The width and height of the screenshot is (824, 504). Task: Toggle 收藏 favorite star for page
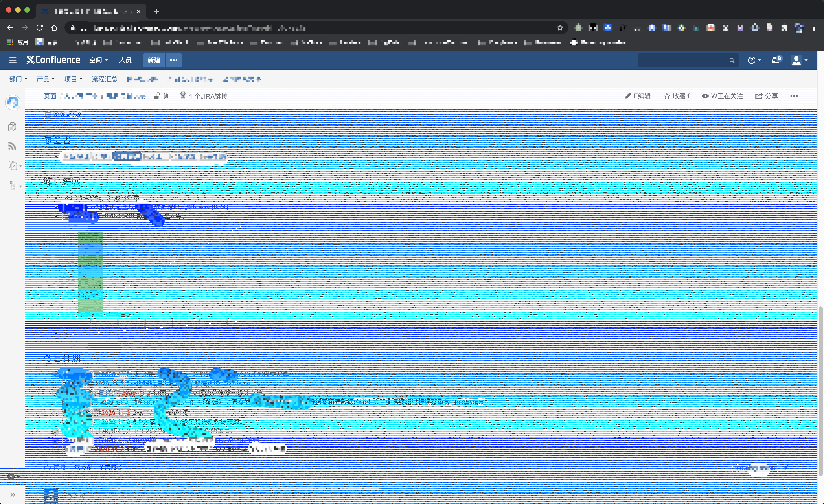pos(676,96)
